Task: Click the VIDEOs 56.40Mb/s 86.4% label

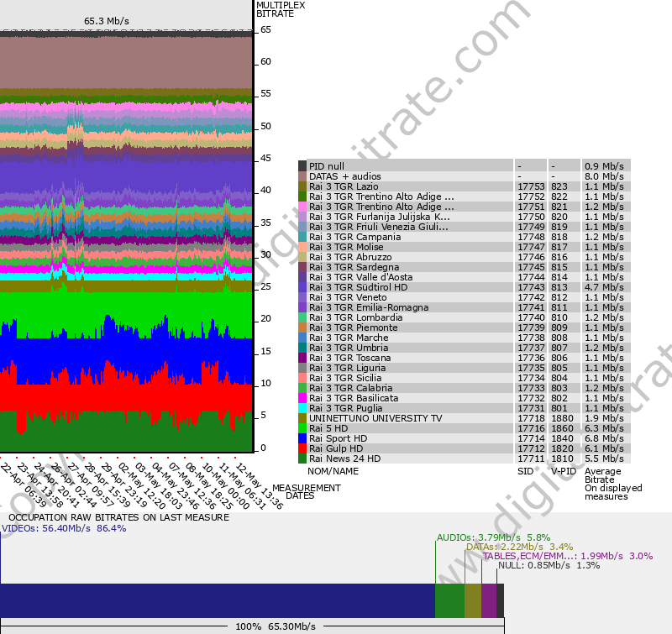Action: (x=64, y=528)
